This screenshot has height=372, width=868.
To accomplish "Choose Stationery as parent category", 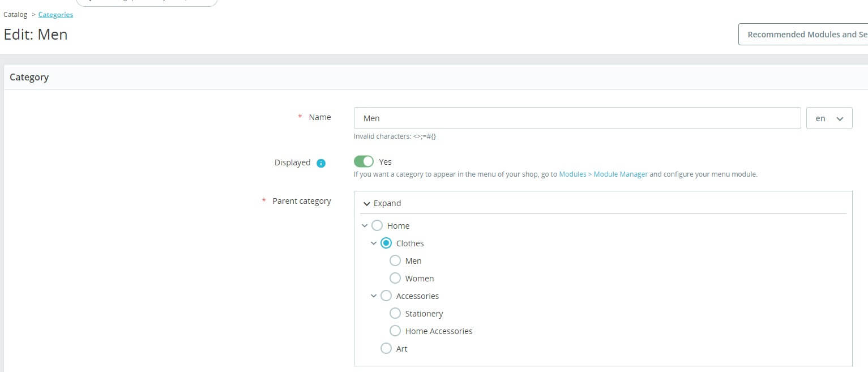I will pos(395,313).
